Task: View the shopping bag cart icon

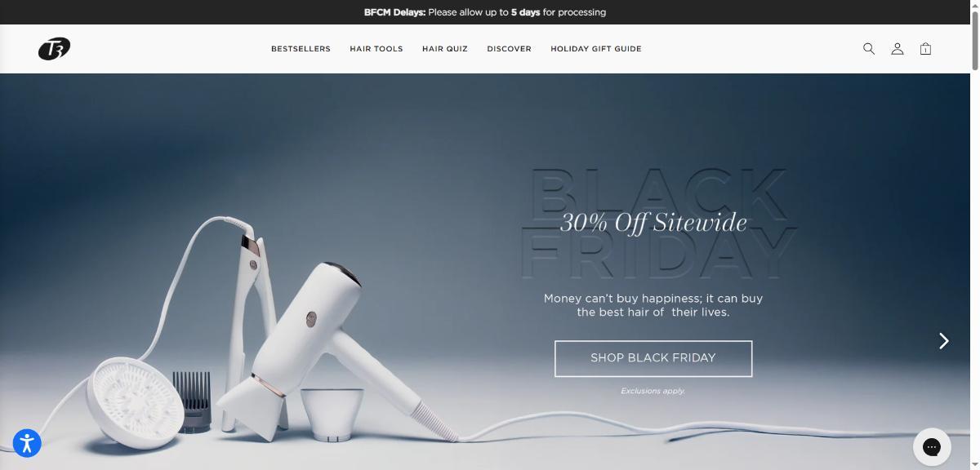Action: pyautogui.click(x=925, y=49)
